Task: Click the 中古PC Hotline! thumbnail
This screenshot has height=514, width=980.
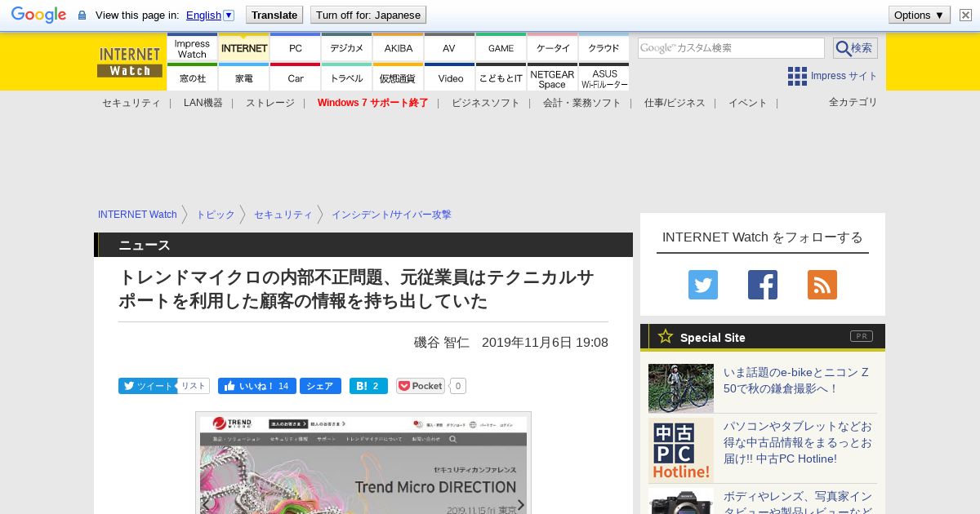Action: click(x=681, y=450)
